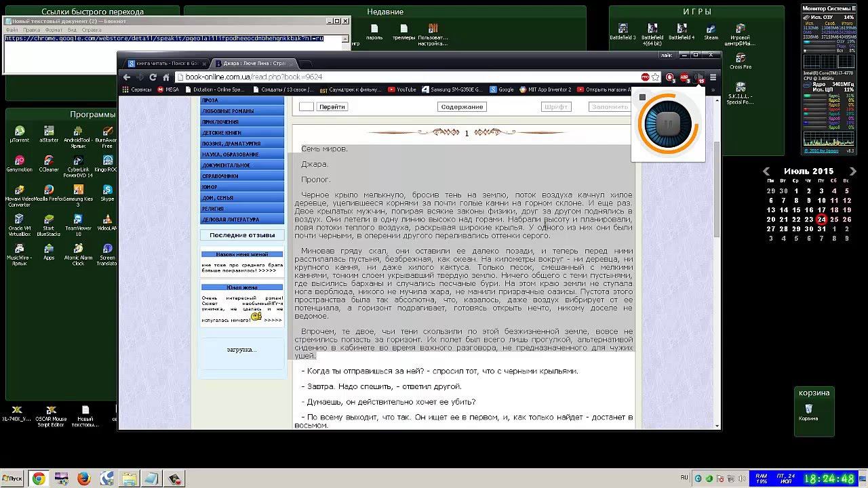Open the Samsung Kies 3 shortcut
Screen dimensions: 868x488
click(x=78, y=194)
